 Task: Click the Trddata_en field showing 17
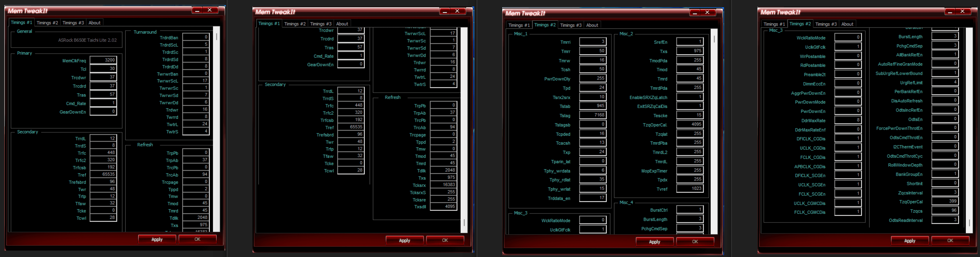pyautogui.click(x=593, y=198)
